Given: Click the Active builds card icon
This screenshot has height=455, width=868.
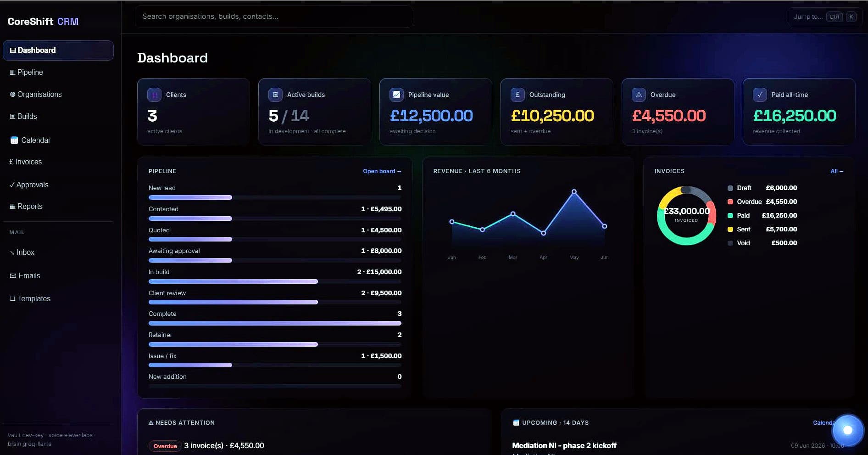Looking at the screenshot, I should click(x=275, y=95).
